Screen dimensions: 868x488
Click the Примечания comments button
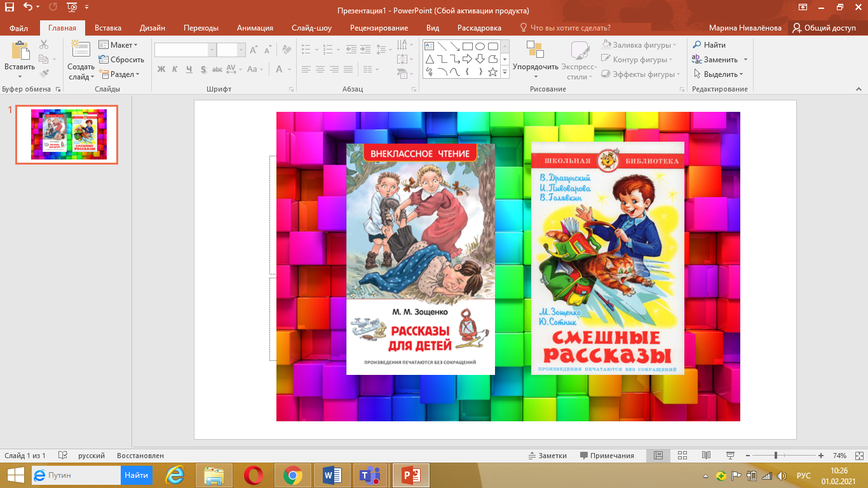(607, 456)
